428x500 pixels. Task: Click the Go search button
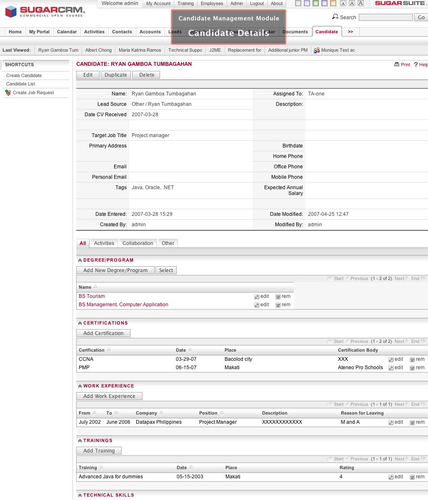click(x=421, y=17)
